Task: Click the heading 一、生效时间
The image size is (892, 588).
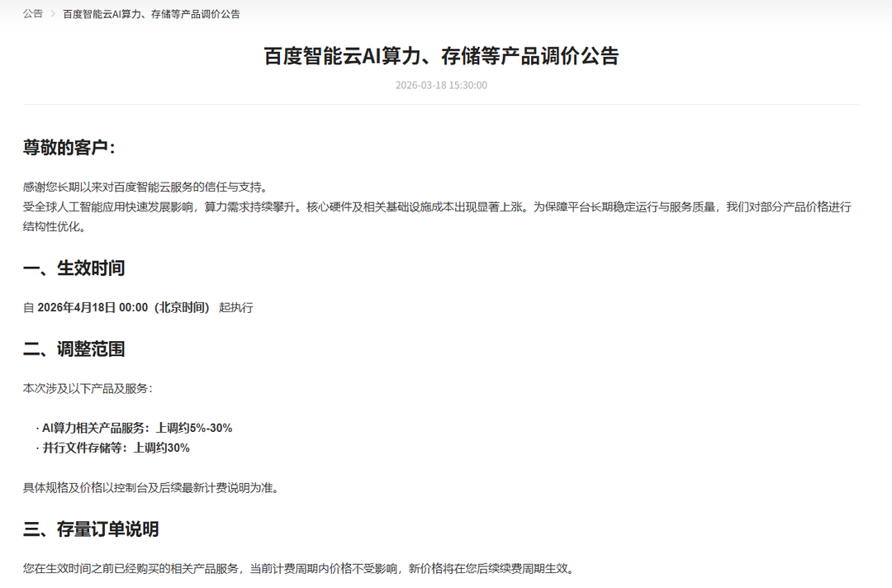Action: pos(74,268)
